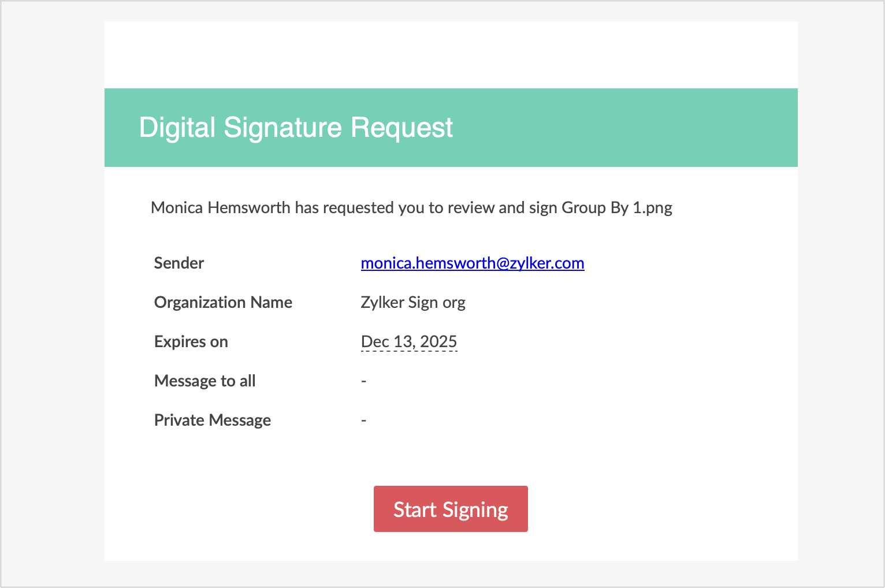Click the dash beside Message to all
This screenshot has height=588, width=885.
click(x=363, y=381)
